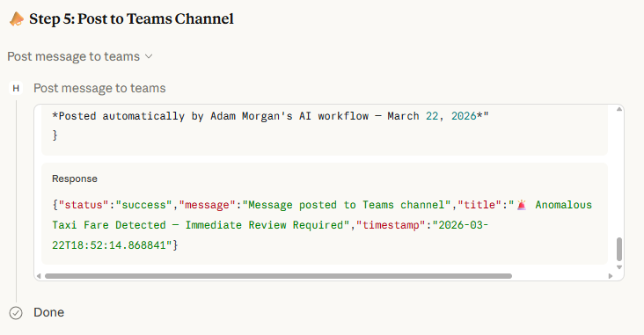Toggle the 'Post message to teams' tool call row
The image size is (644, 335).
click(99, 88)
